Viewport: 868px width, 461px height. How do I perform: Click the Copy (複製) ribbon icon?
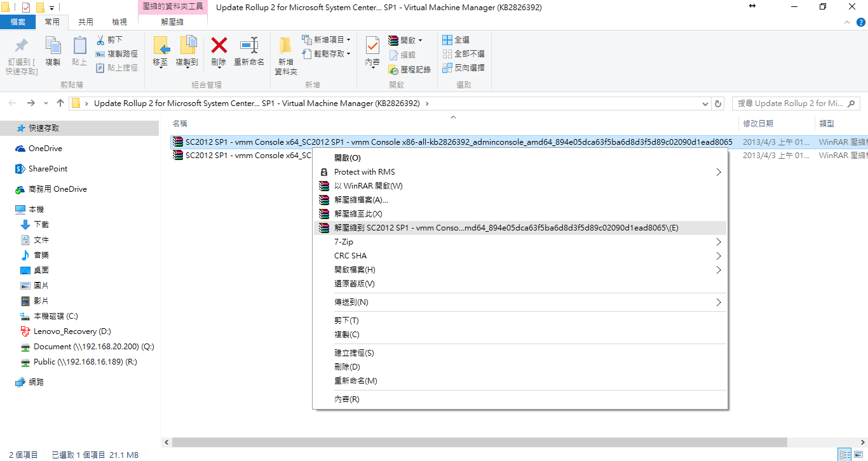click(x=53, y=46)
